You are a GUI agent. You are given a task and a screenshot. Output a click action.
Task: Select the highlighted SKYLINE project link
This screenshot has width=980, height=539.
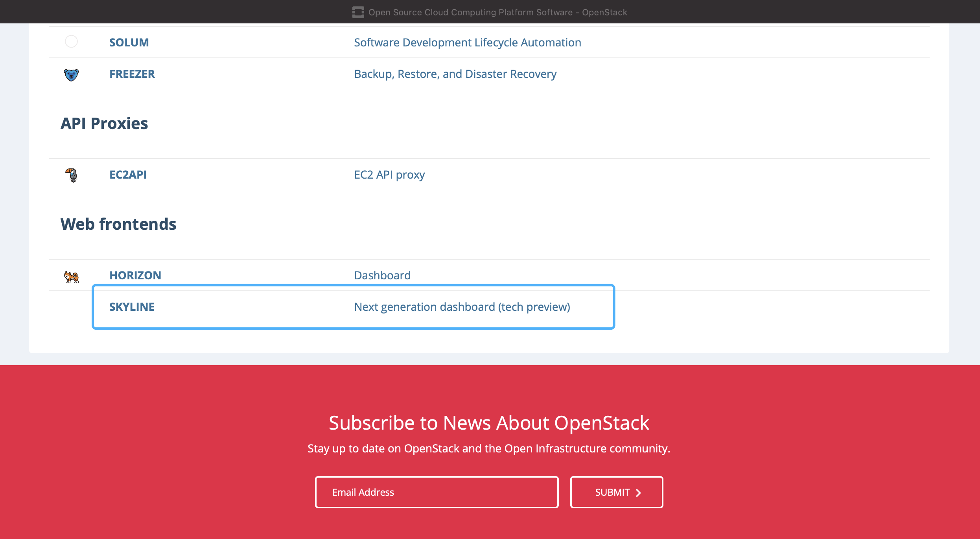[131, 307]
